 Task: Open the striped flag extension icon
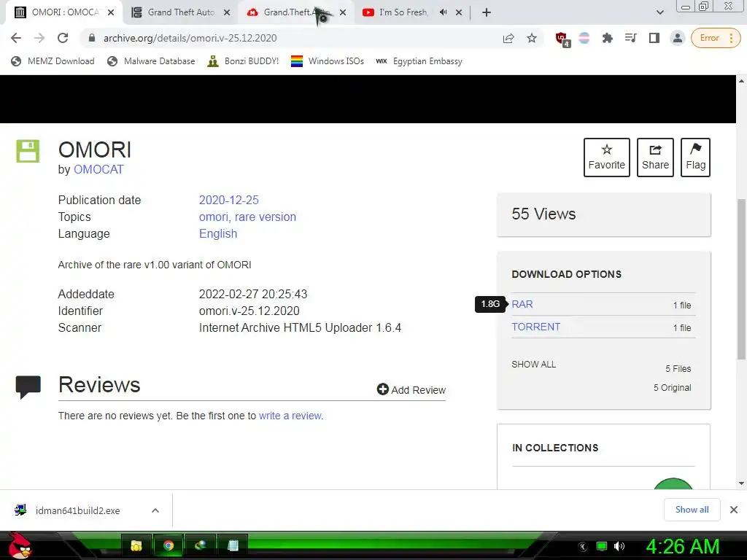[584, 38]
